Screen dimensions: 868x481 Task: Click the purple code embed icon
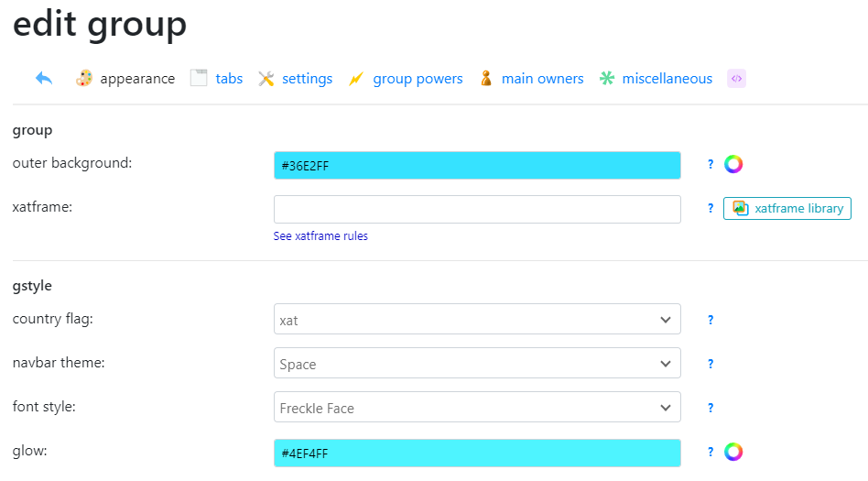(736, 79)
